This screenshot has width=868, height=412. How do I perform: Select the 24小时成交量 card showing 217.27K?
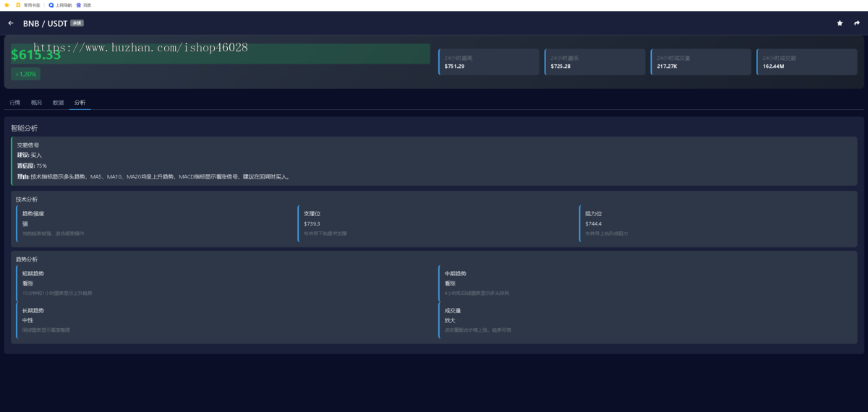(x=701, y=62)
